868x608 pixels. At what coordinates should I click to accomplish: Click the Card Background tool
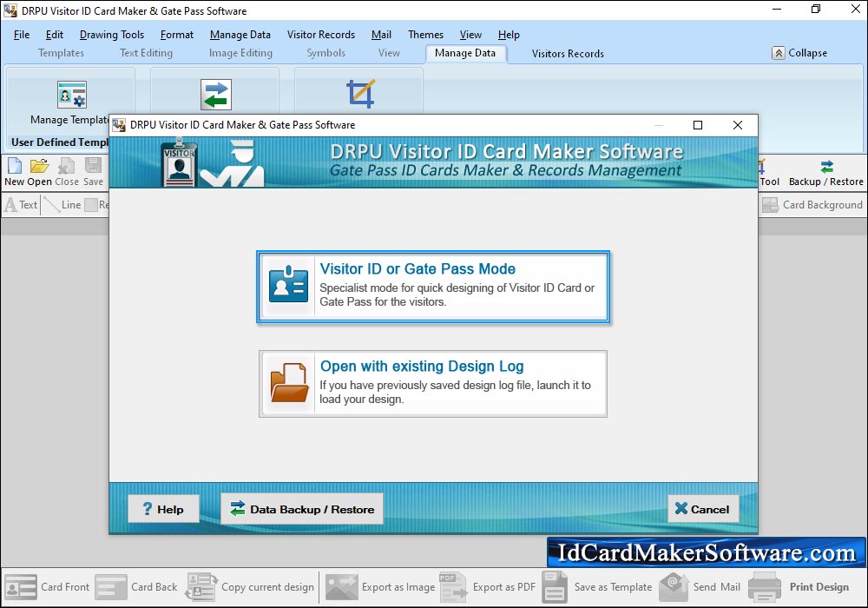pyautogui.click(x=812, y=205)
